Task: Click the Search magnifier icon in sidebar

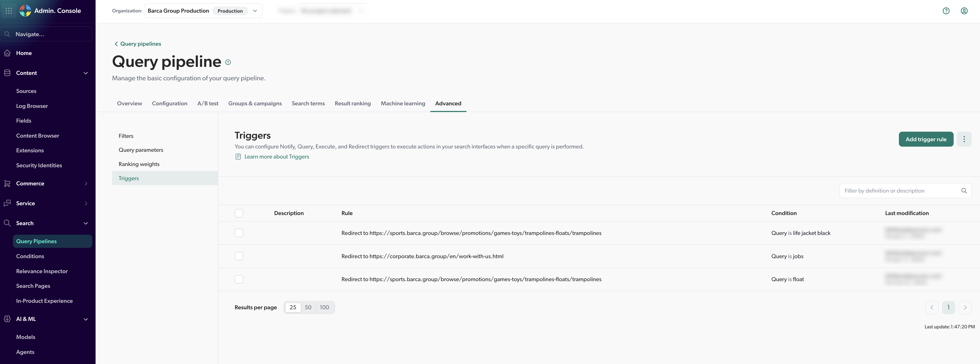Action: (7, 223)
